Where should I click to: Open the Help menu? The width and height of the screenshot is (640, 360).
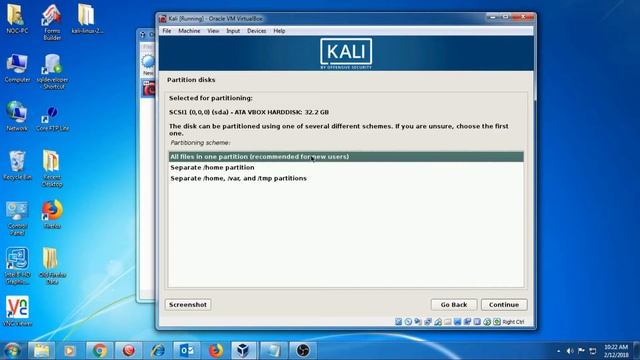pos(279,31)
